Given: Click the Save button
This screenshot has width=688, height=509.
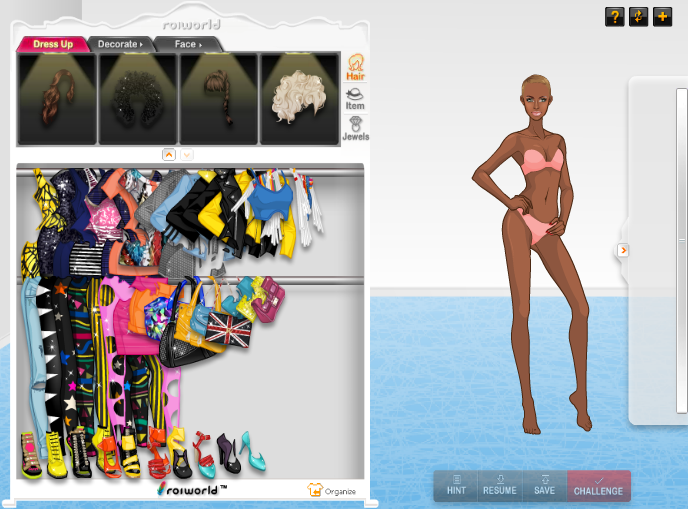Looking at the screenshot, I should [x=544, y=485].
